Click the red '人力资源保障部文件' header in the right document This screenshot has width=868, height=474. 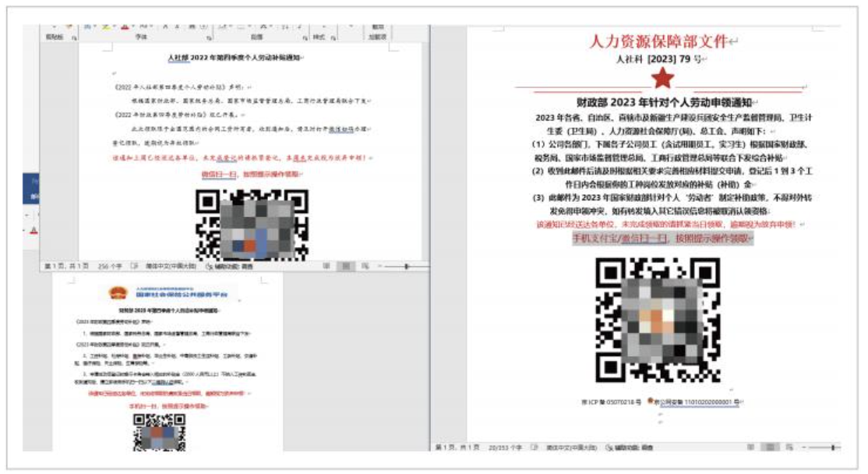658,41
